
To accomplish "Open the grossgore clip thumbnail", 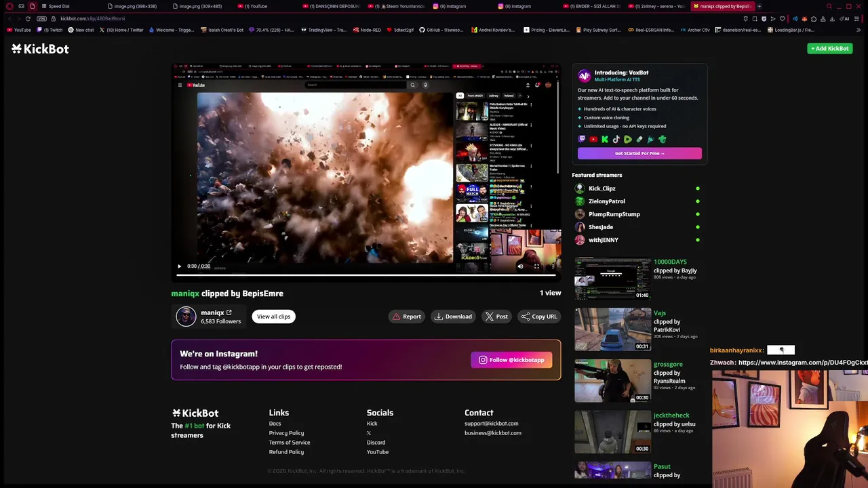I will coord(612,381).
